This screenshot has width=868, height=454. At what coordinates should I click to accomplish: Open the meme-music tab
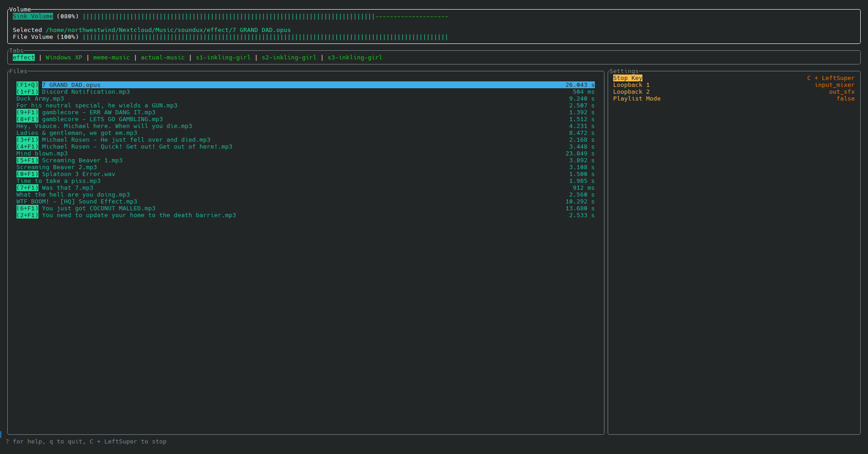coord(112,58)
